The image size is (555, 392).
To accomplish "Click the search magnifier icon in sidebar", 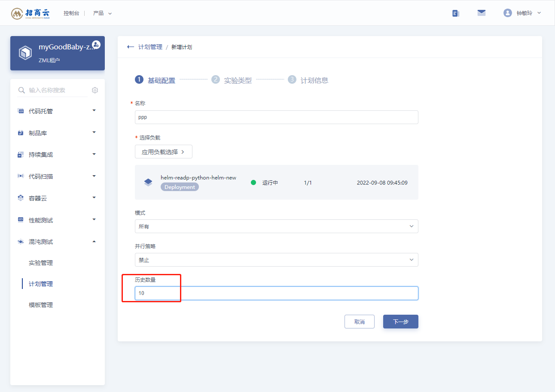I will point(21,90).
